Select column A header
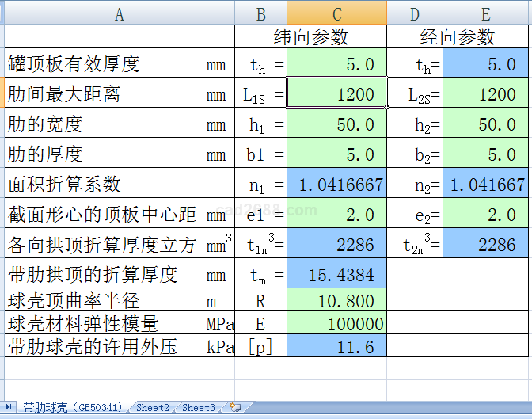Screen dimensions: 532x419 [119, 13]
